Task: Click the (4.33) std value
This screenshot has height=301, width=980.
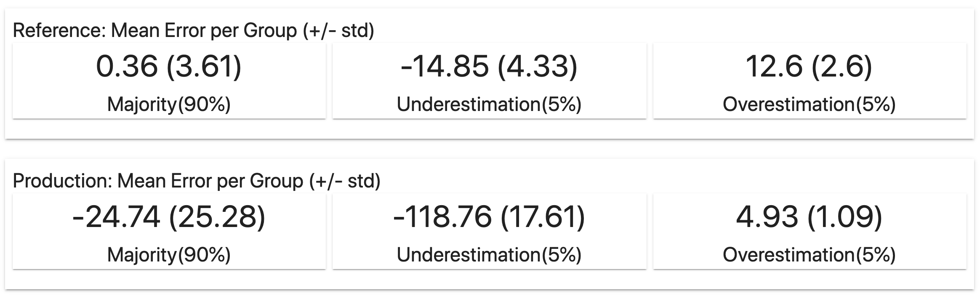Action: pos(538,66)
